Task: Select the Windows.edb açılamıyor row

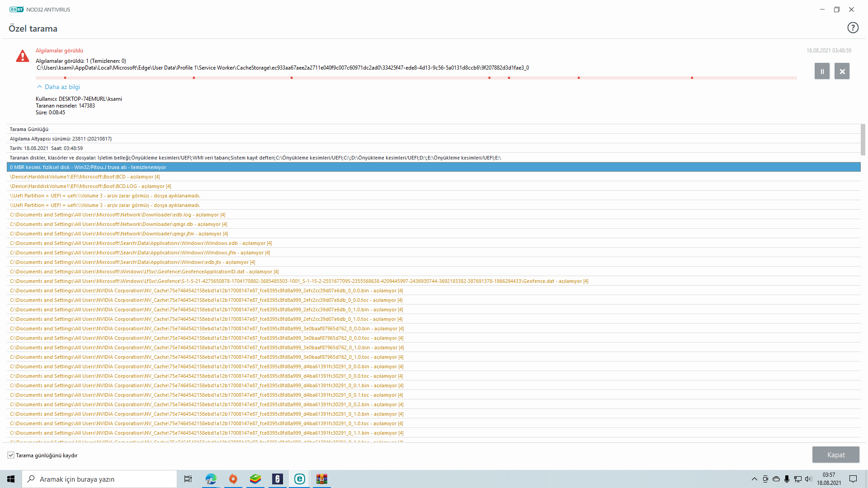Action: (x=434, y=243)
